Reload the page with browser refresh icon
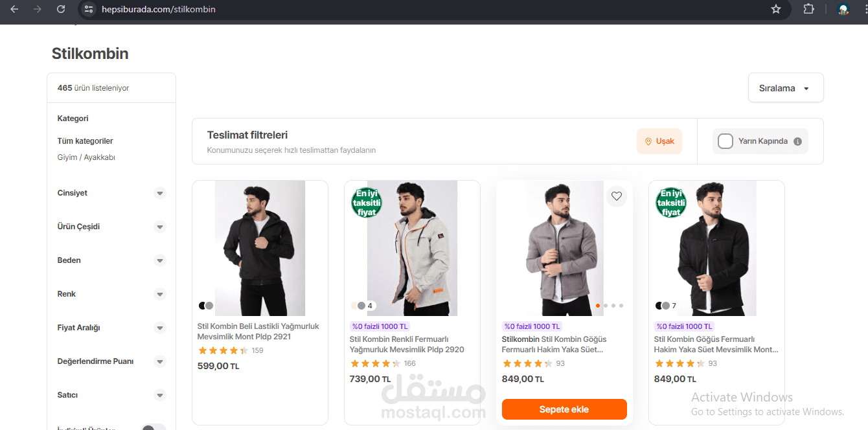 coord(60,9)
